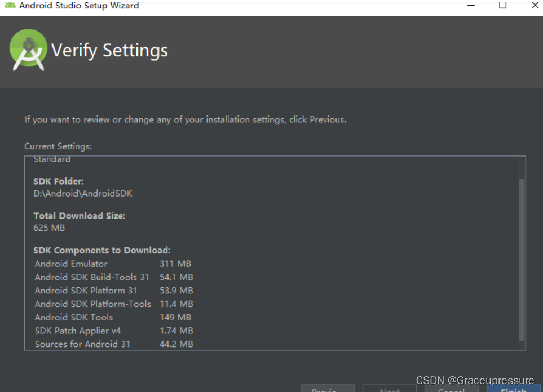
Task: Click the Cancel button
Action: coord(452,388)
